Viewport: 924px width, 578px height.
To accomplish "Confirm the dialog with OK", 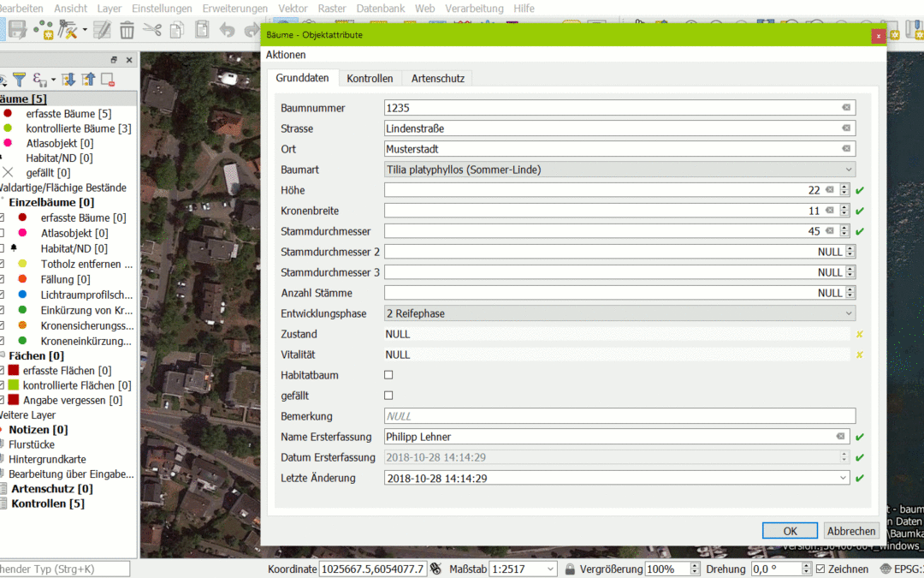I will click(x=790, y=531).
